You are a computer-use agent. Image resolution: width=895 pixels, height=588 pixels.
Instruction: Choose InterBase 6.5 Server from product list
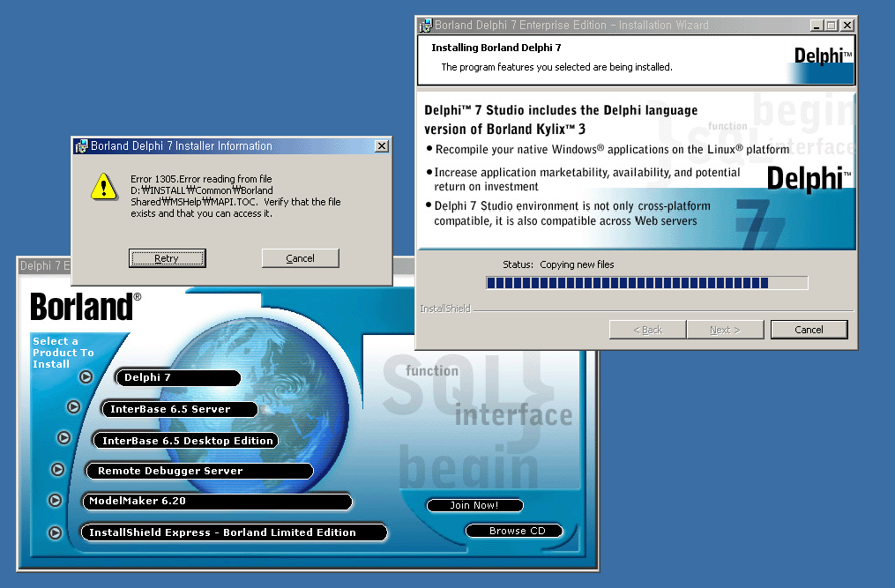[180, 409]
